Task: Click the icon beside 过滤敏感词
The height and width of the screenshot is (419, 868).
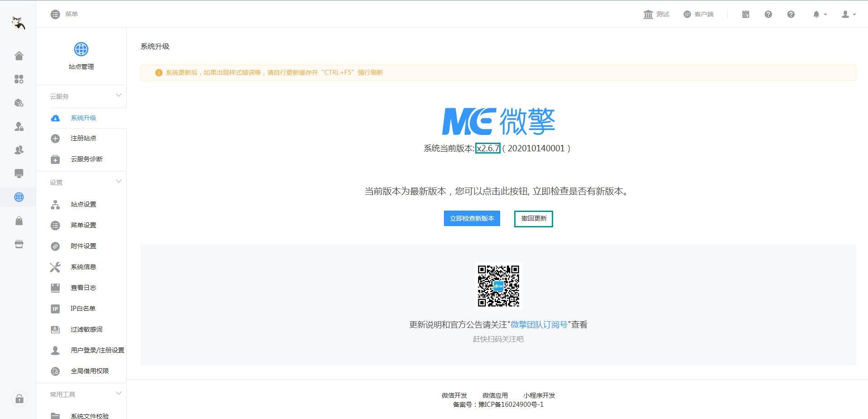Action: coord(55,330)
